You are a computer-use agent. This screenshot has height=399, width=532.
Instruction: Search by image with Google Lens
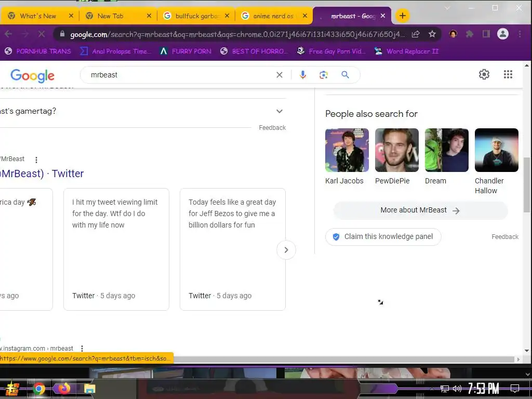323,75
